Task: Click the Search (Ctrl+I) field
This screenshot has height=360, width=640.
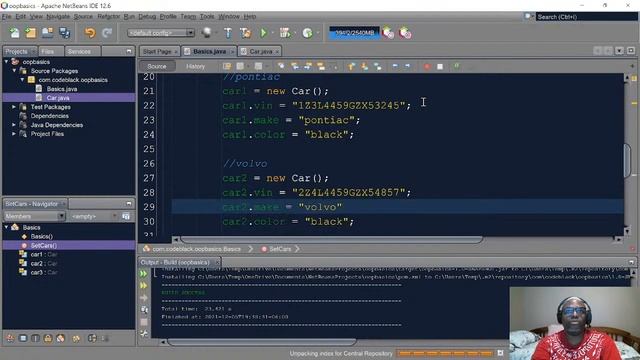Action: (x=587, y=17)
